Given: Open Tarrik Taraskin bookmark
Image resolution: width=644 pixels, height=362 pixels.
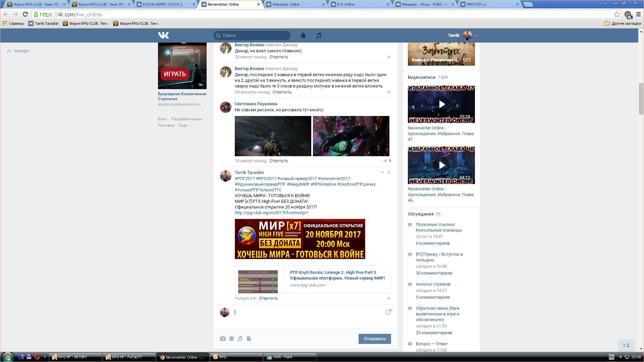Looking at the screenshot, I should [x=44, y=23].
